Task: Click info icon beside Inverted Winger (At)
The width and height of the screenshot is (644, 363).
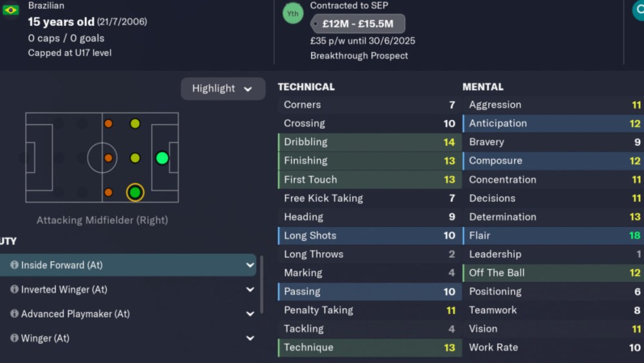Action: (x=14, y=289)
